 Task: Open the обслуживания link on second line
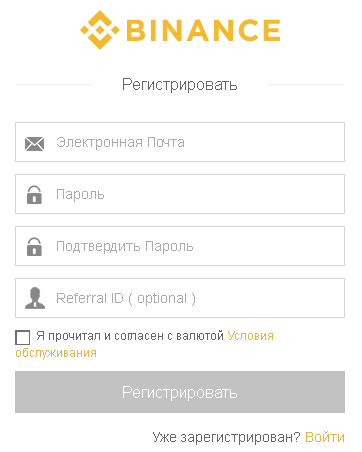click(56, 353)
